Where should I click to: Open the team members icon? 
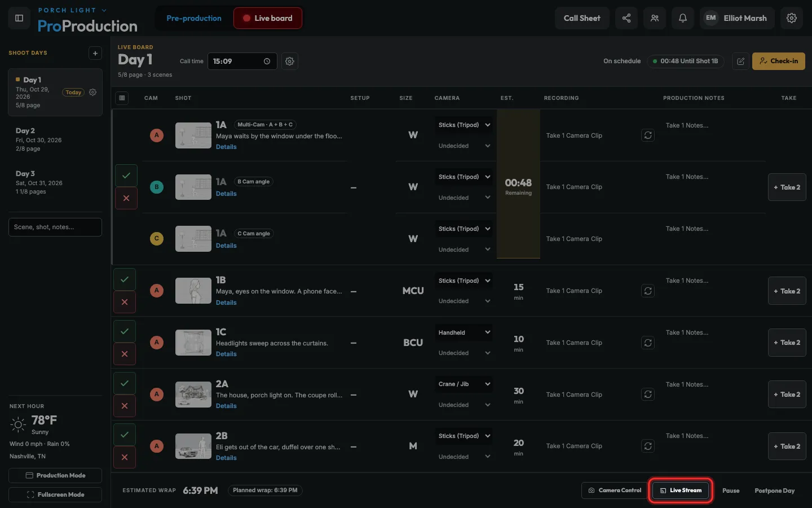click(x=655, y=18)
